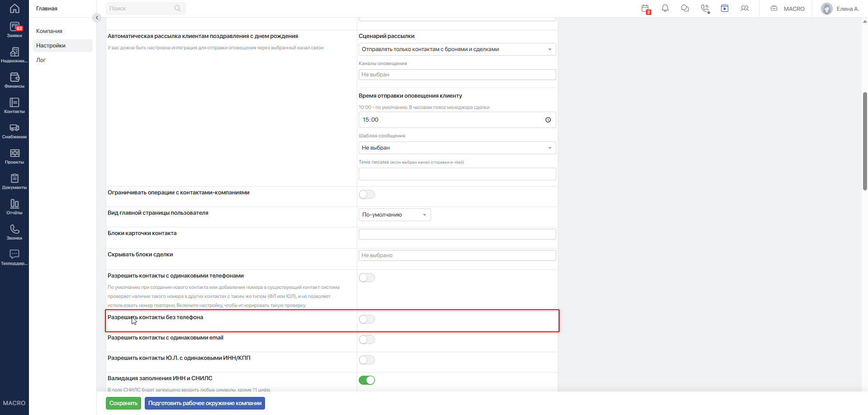Go to Контакты in sidebar
Viewport: 868px width, 415px height.
coord(14,106)
